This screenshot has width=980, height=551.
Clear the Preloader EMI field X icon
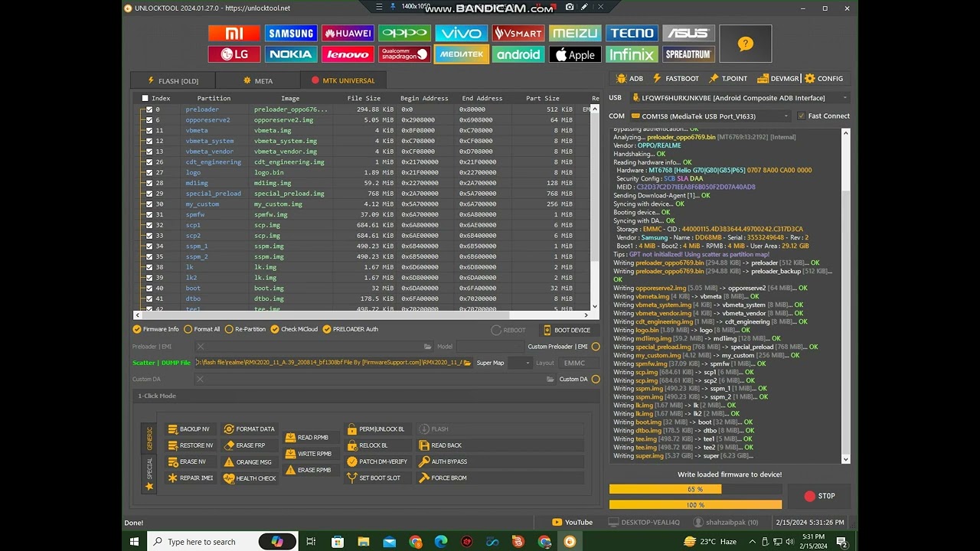201,347
